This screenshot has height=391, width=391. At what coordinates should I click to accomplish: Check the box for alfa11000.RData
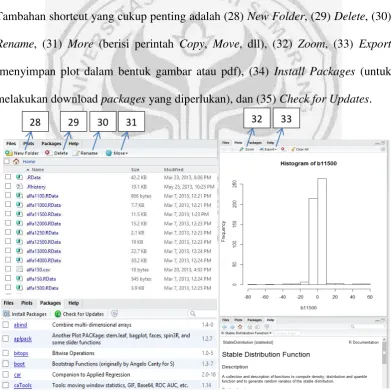point(8,205)
